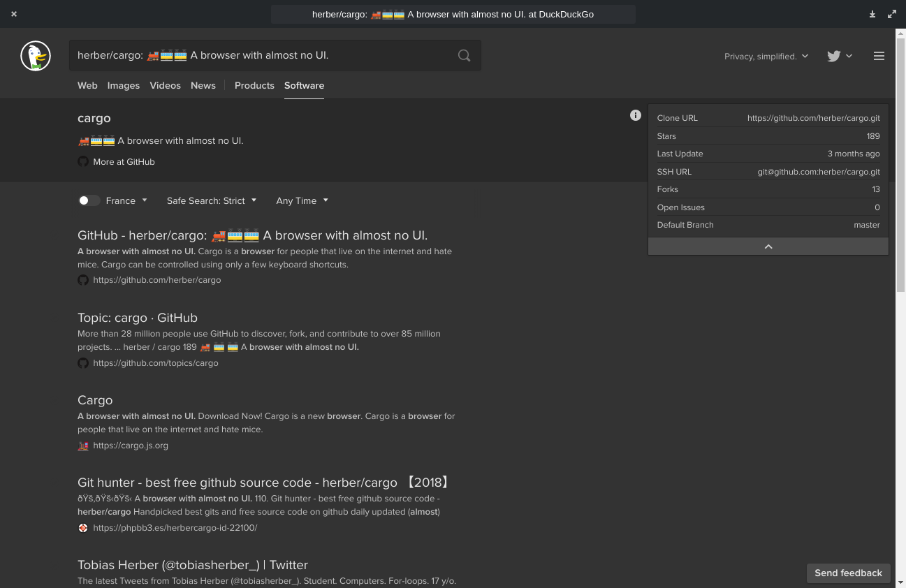906x588 pixels.
Task: Click the Forks count 13
Action: [876, 189]
